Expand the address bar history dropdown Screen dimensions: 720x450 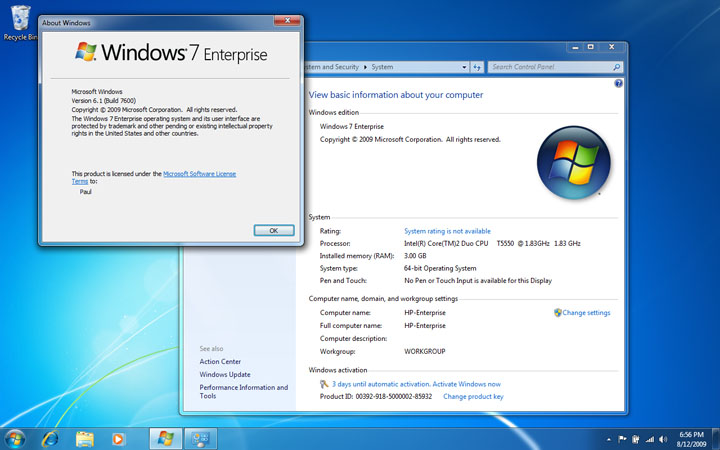click(465, 67)
